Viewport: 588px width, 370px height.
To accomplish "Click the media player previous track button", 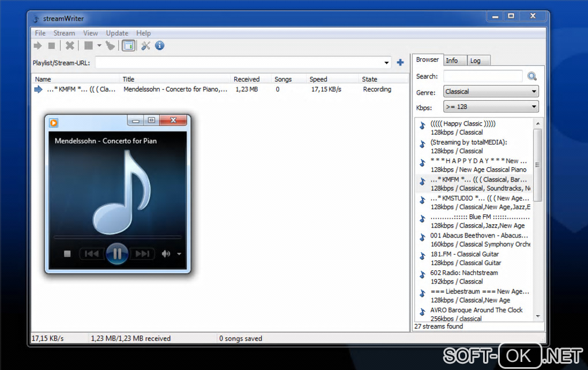I will 92,254.
